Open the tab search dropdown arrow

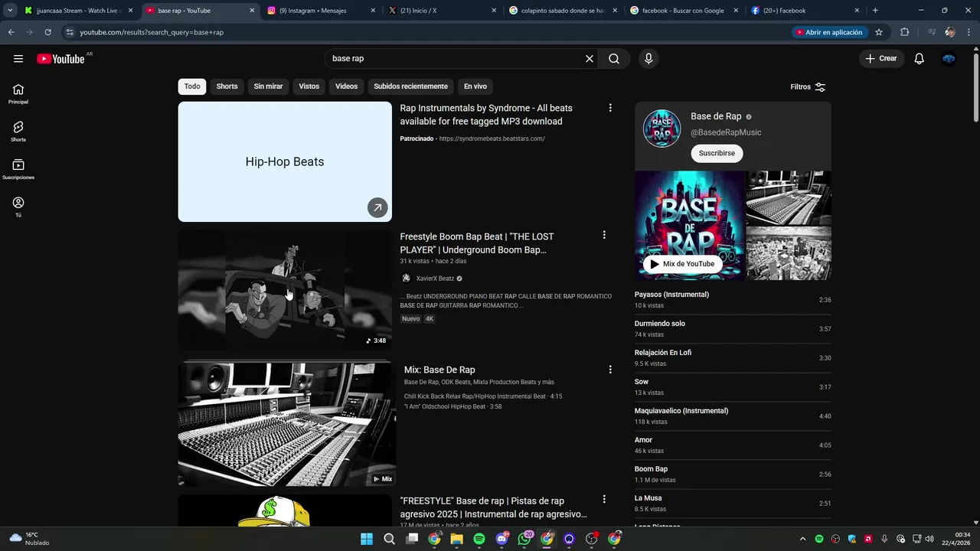tap(10, 11)
